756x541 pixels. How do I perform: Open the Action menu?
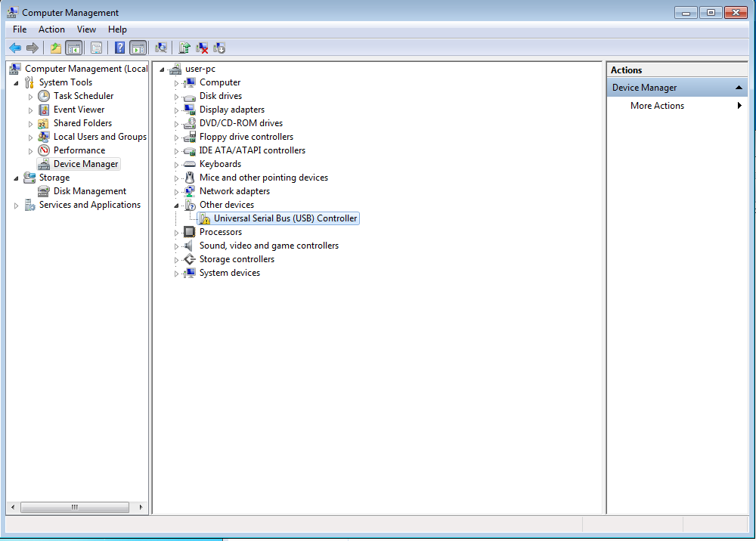[x=51, y=29]
